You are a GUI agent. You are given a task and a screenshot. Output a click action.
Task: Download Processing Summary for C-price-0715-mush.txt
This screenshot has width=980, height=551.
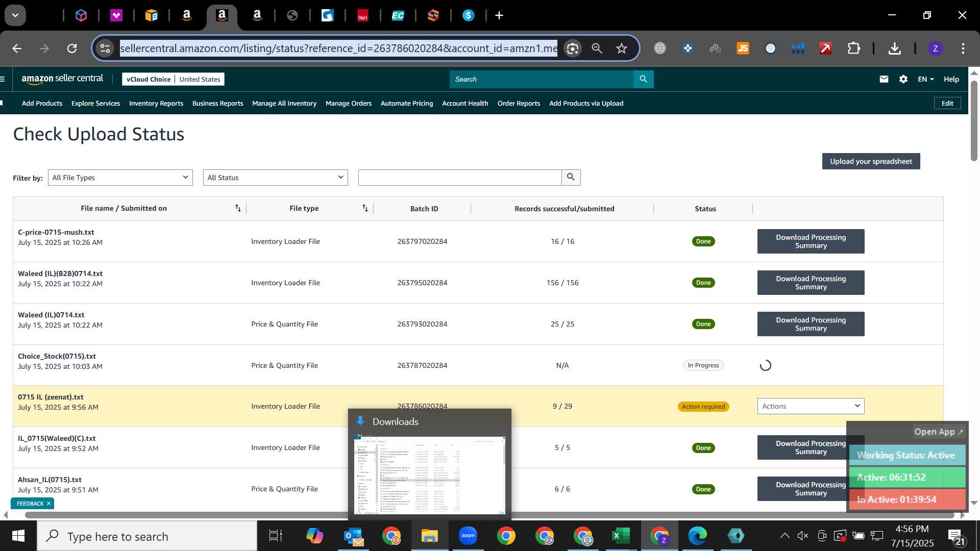811,241
